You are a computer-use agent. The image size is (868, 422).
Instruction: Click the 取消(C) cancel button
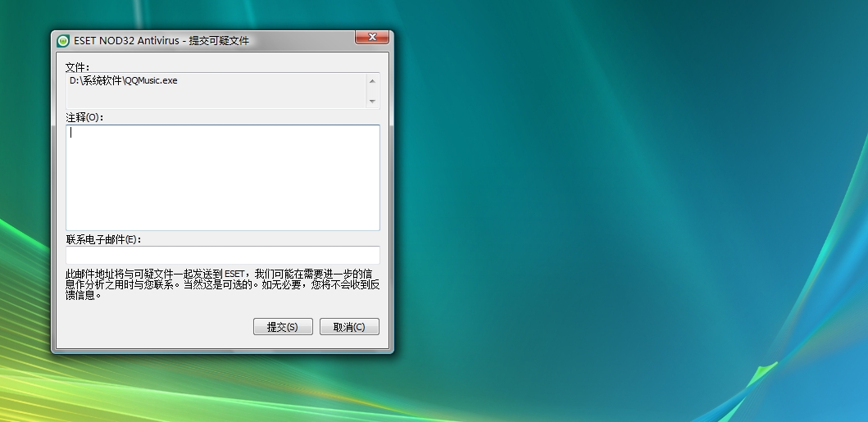[349, 326]
